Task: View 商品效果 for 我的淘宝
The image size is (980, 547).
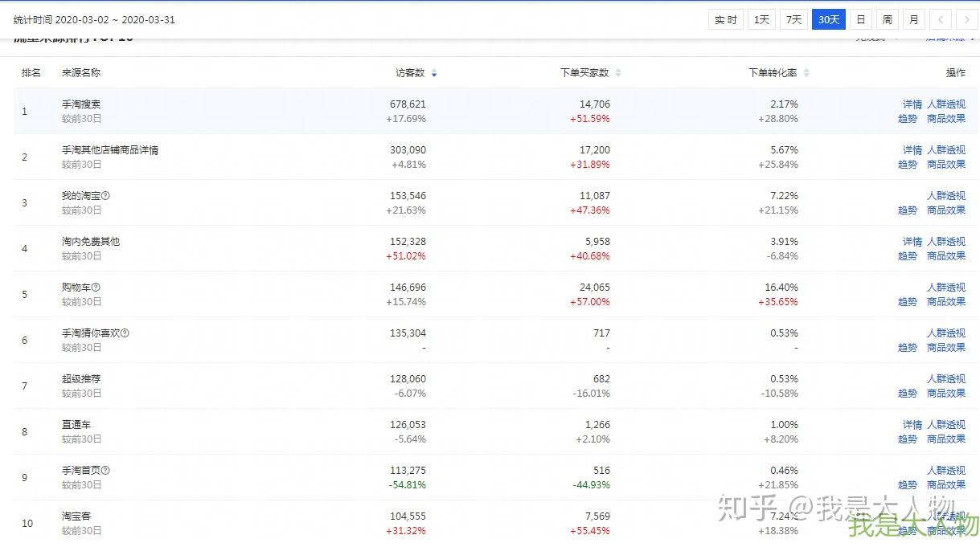Action: pyautogui.click(x=946, y=210)
